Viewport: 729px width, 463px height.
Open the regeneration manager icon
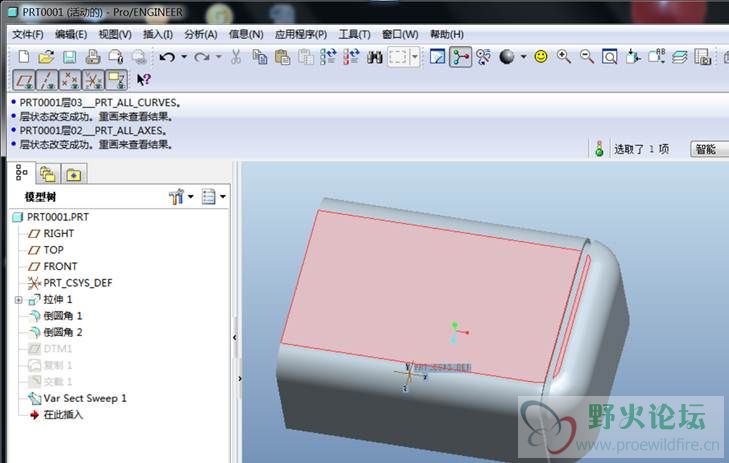pos(351,57)
